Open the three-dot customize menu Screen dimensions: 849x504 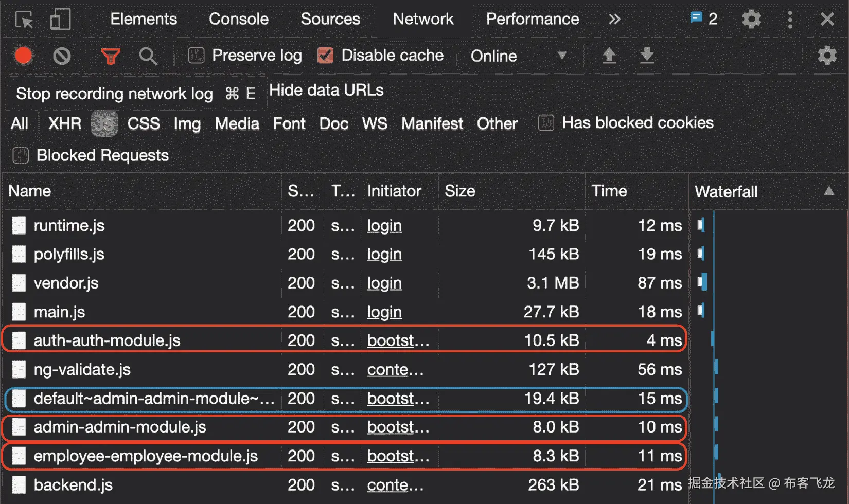(x=790, y=19)
